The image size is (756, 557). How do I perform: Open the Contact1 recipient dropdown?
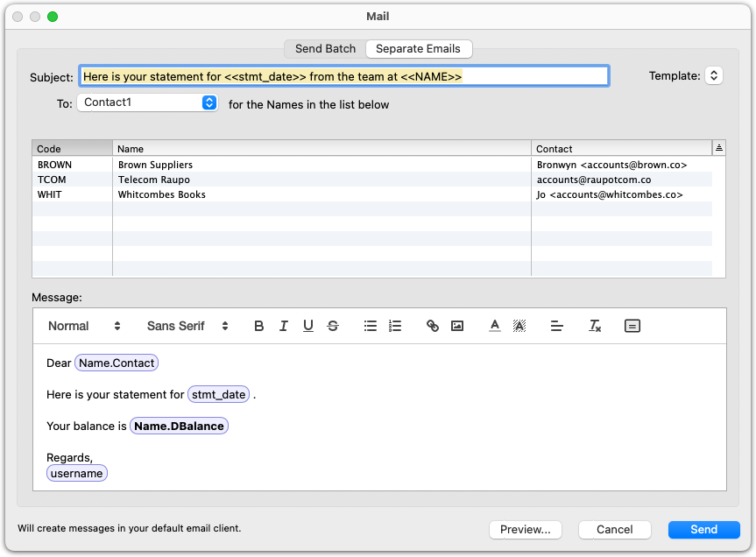coord(147,102)
